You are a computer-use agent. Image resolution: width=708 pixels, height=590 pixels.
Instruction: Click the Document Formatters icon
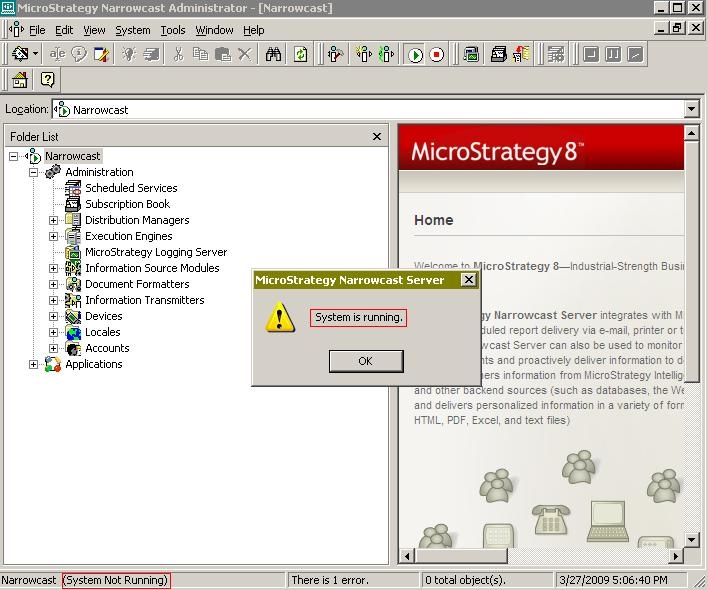(73, 284)
